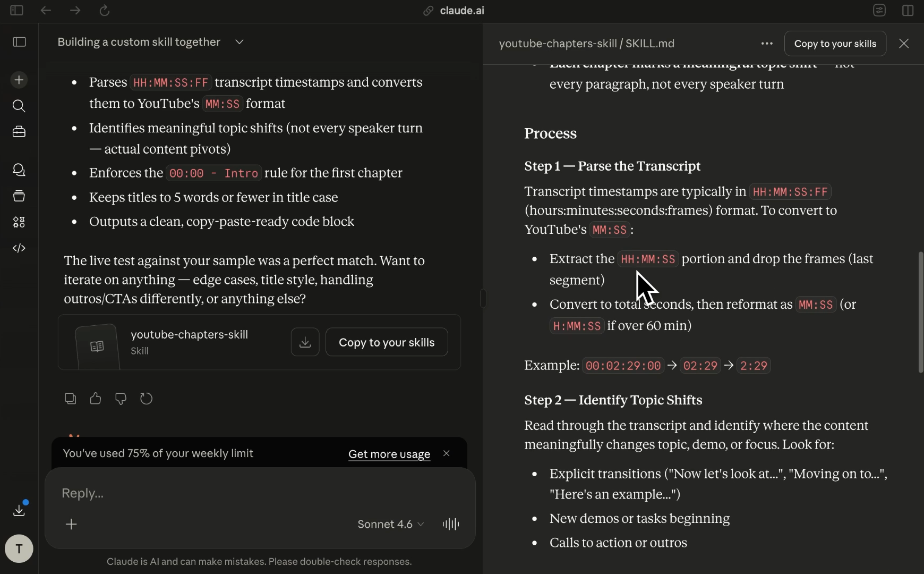The image size is (924, 574).
Task: Collapse the Claude sidebar panel icon
Action: click(x=19, y=42)
